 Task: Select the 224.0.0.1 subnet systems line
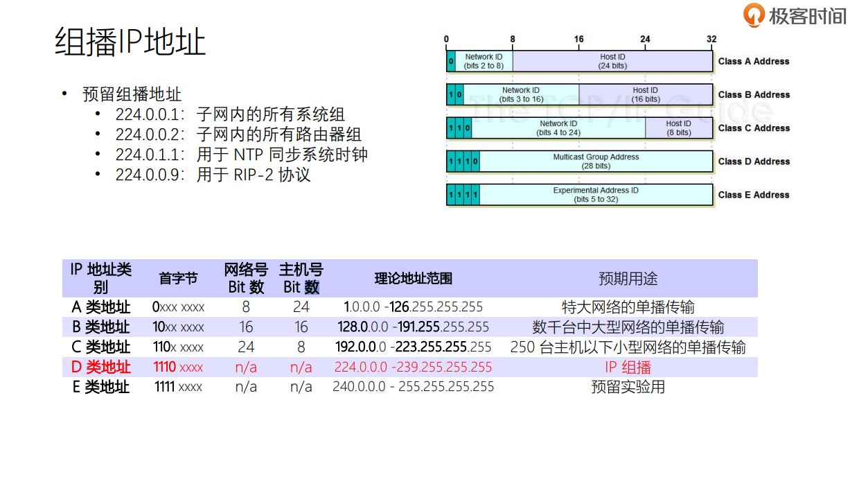pos(230,114)
